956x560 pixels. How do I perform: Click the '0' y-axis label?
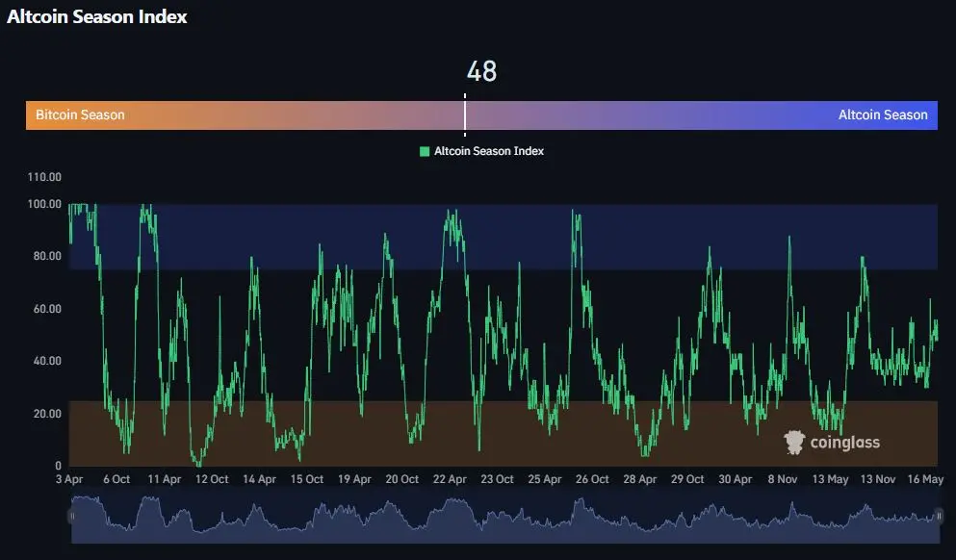[58, 466]
